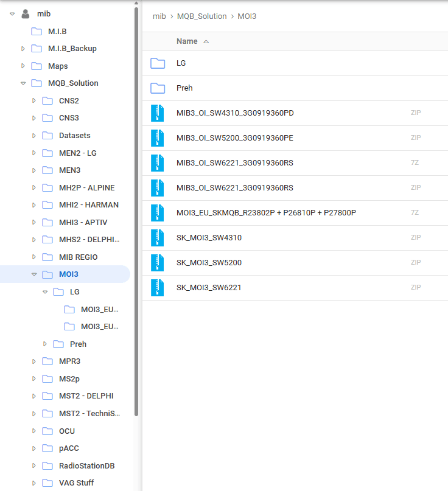
Task: Expand the M.I.B_Backup folder node
Action: (23, 49)
